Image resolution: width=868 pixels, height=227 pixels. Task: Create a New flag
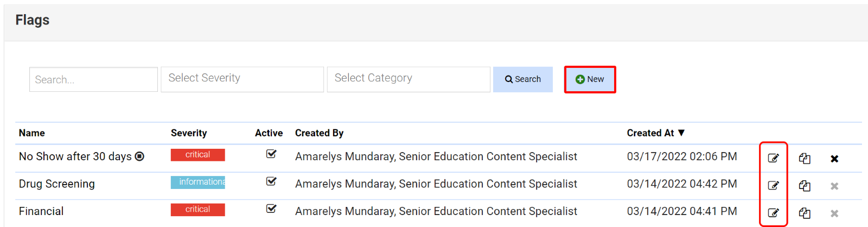[590, 79]
